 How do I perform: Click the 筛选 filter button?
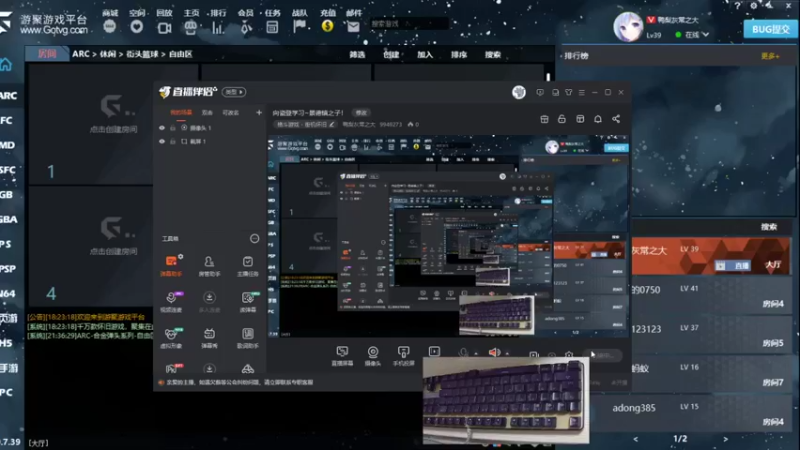pyautogui.click(x=357, y=55)
